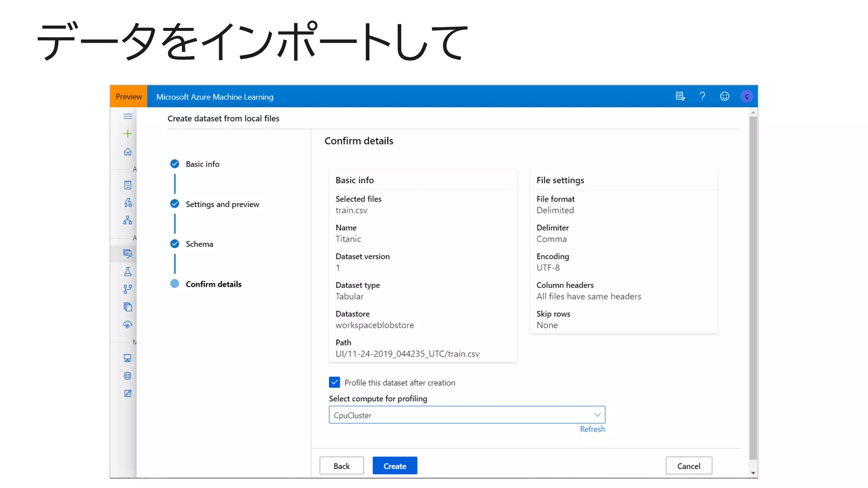This screenshot has height=488, width=868.
Task: Click the UI/11-24-2019_044235_UTC/train.csv path
Action: (407, 354)
